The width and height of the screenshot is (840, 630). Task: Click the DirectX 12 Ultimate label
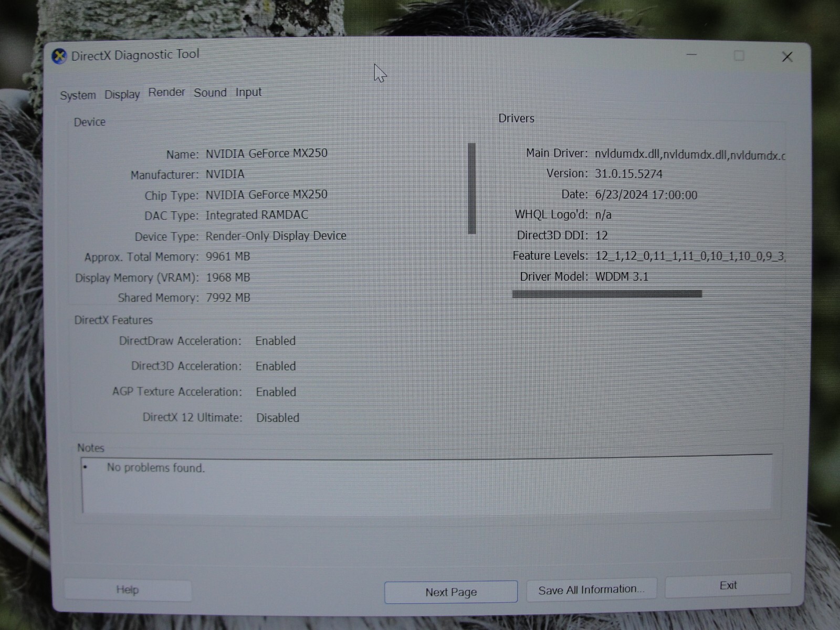[193, 417]
